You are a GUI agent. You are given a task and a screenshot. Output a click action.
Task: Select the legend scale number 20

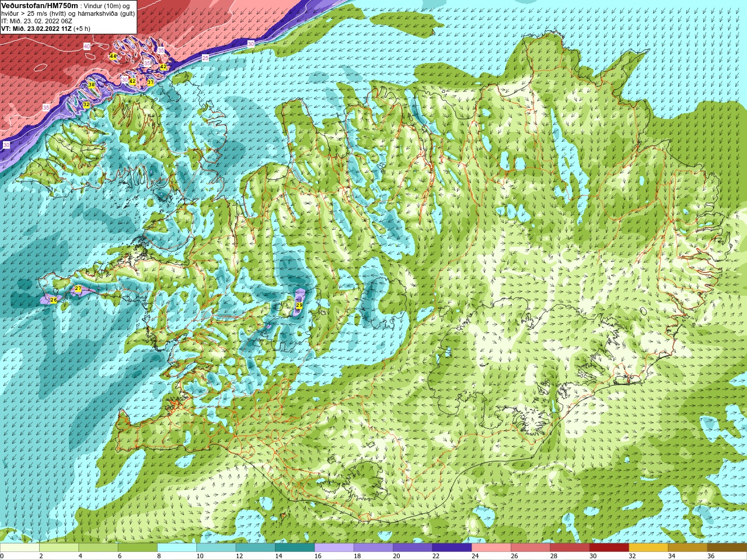point(396,556)
